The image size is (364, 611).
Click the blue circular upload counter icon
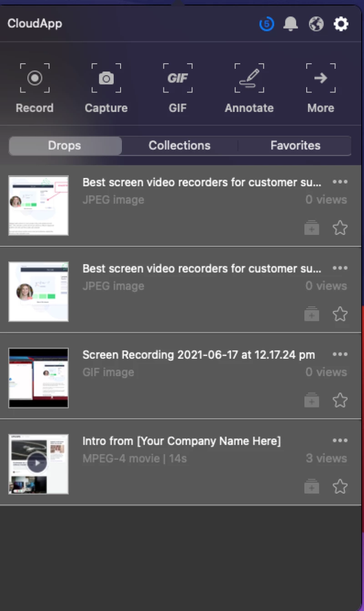(267, 24)
